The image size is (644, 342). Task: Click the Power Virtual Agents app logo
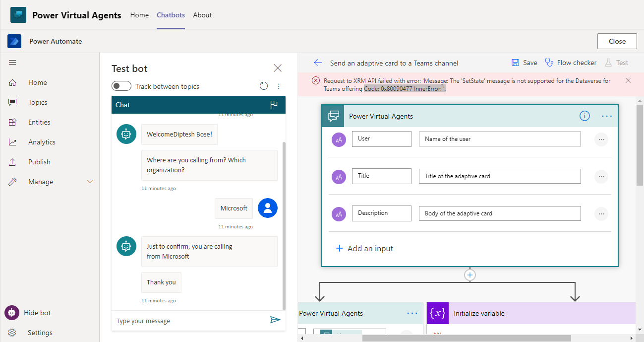click(x=18, y=15)
